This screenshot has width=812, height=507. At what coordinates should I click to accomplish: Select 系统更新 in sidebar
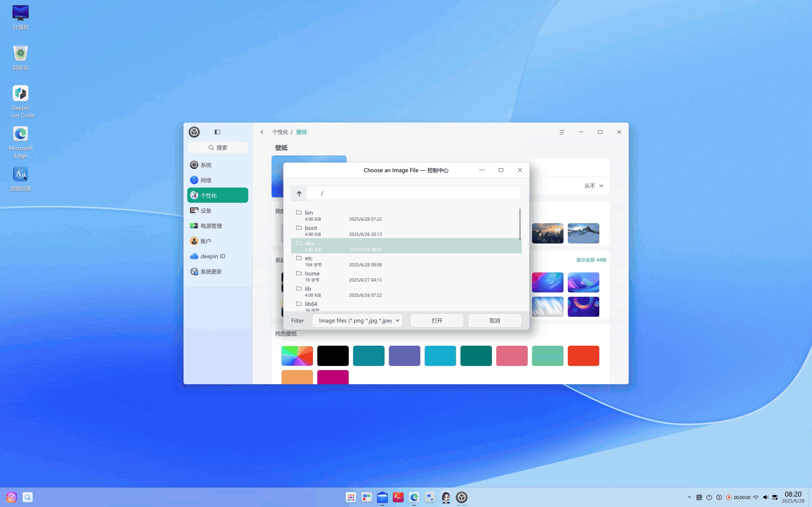(218, 272)
